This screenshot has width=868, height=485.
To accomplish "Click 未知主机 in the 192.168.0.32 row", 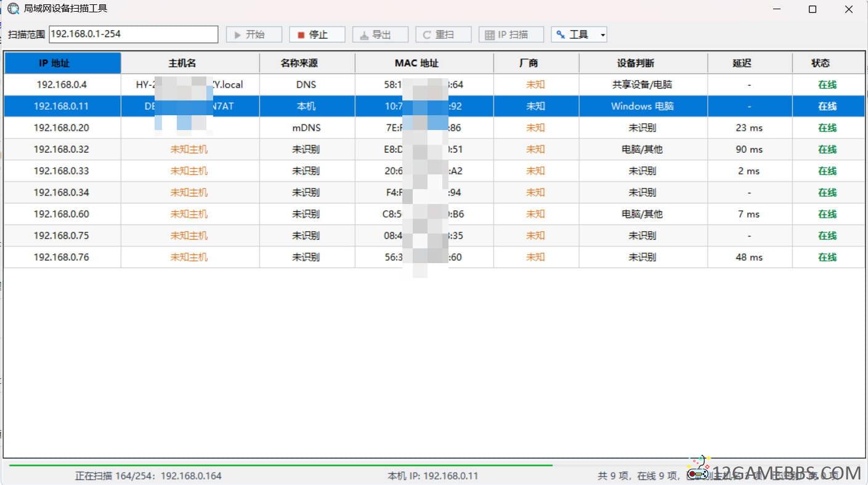I will point(189,149).
